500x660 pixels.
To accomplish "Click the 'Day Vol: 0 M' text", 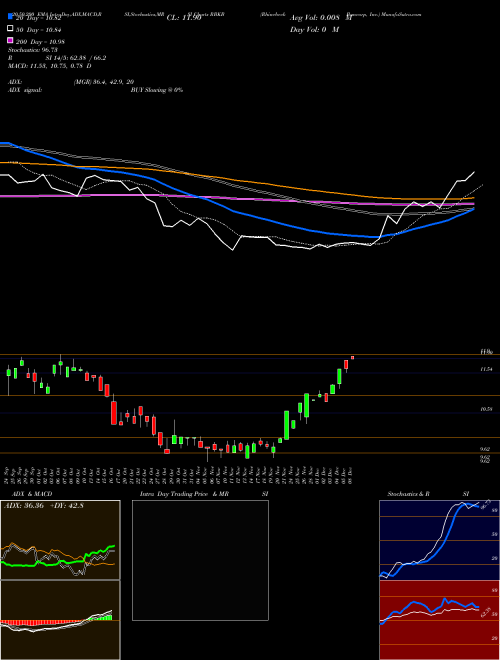I will coord(314,29).
